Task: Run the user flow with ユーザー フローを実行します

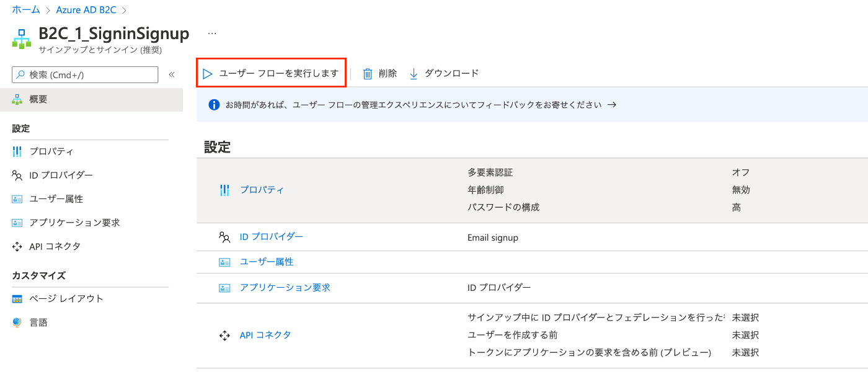Action: click(x=271, y=74)
